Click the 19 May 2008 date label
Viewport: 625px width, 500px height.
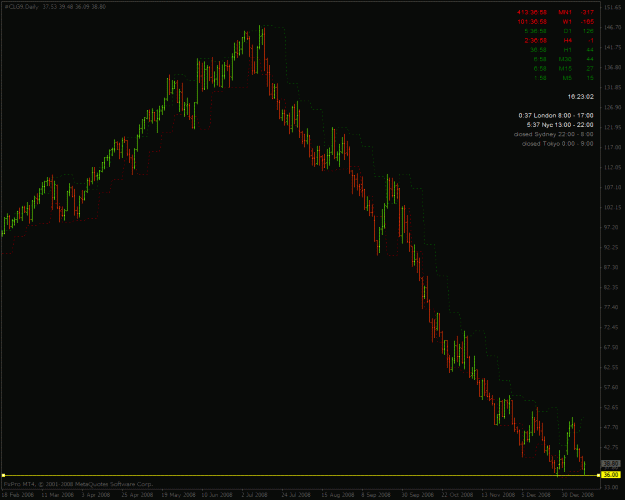tap(177, 495)
